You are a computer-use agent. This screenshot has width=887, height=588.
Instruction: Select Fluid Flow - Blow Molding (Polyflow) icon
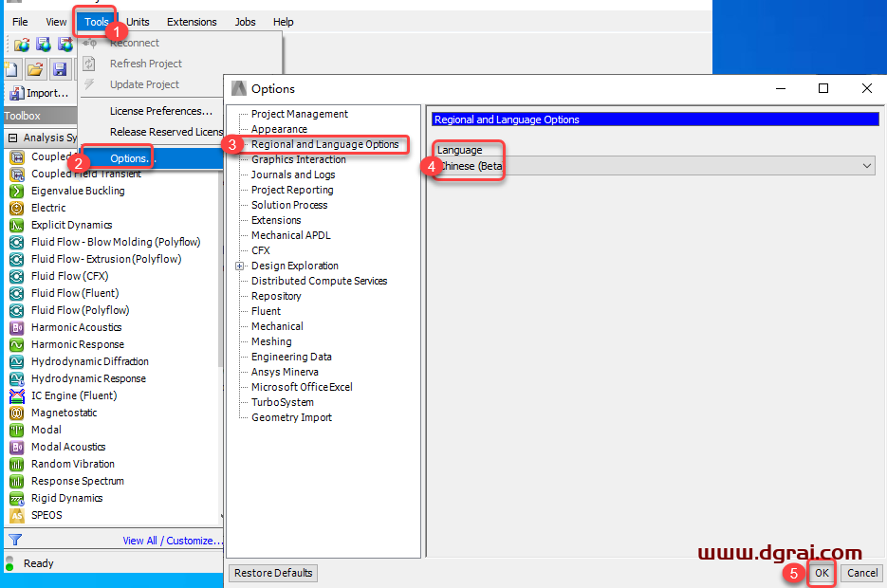click(17, 243)
